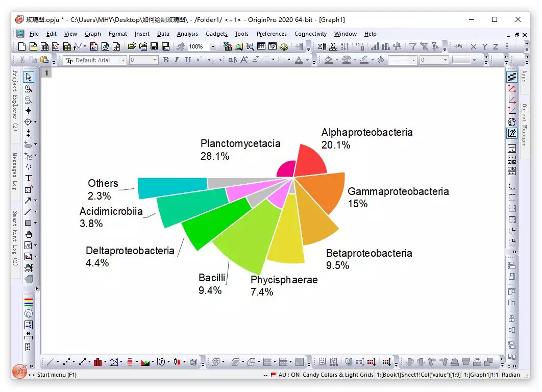Click the Set as Z column icon
This screenshot has width=542, height=392.
tap(496, 46)
